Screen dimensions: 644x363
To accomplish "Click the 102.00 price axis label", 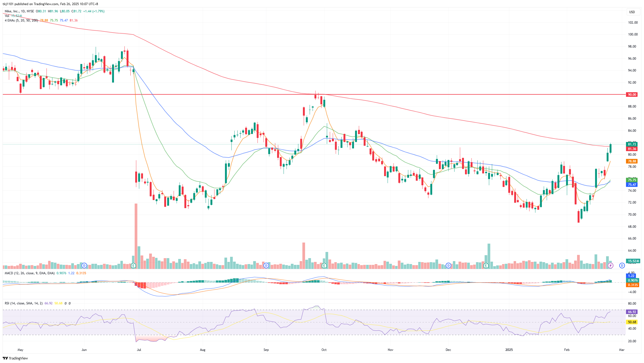I will [x=633, y=23].
